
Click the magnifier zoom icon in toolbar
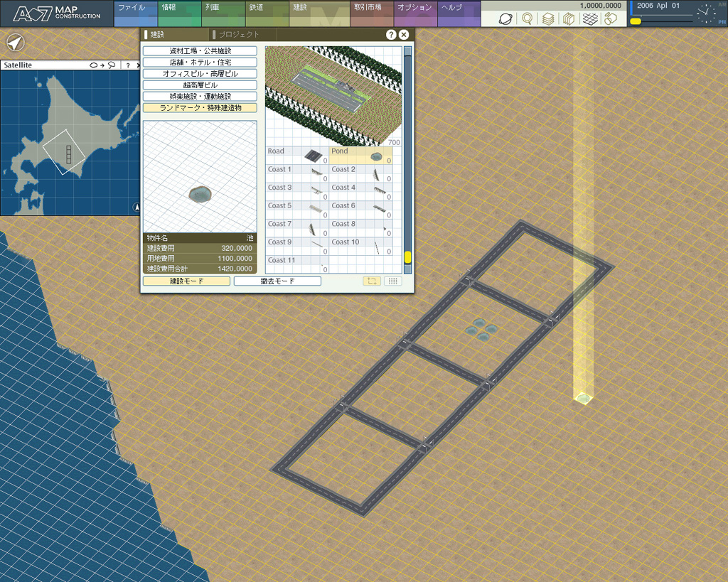(527, 18)
